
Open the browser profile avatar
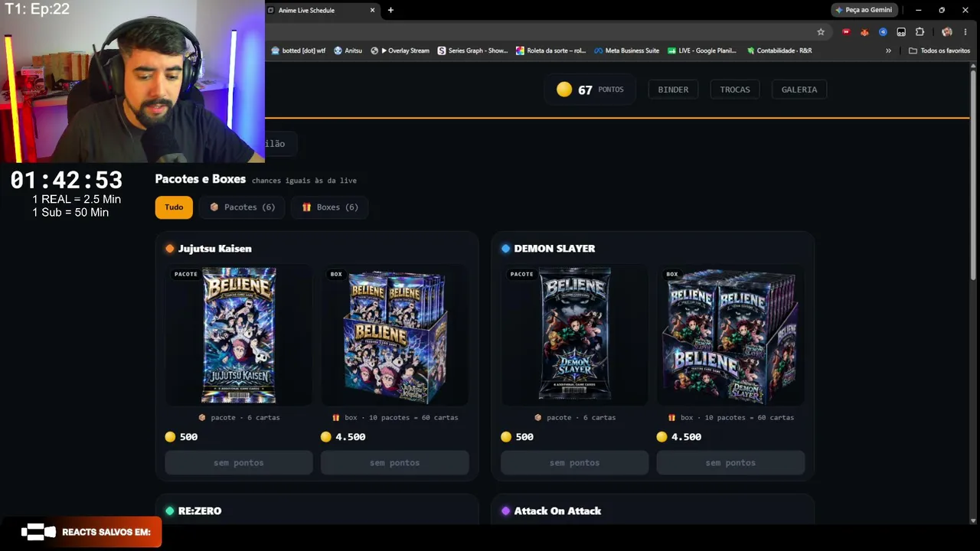pos(947,32)
